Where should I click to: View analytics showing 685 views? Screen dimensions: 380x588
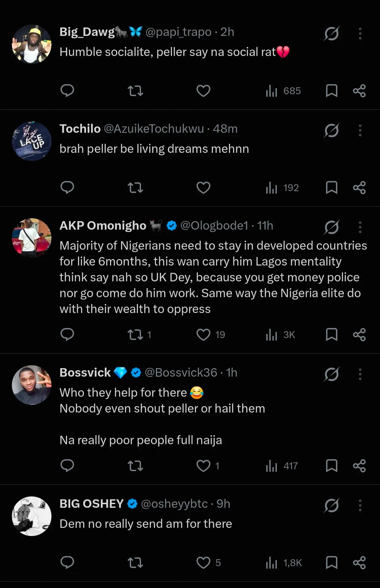pyautogui.click(x=283, y=91)
